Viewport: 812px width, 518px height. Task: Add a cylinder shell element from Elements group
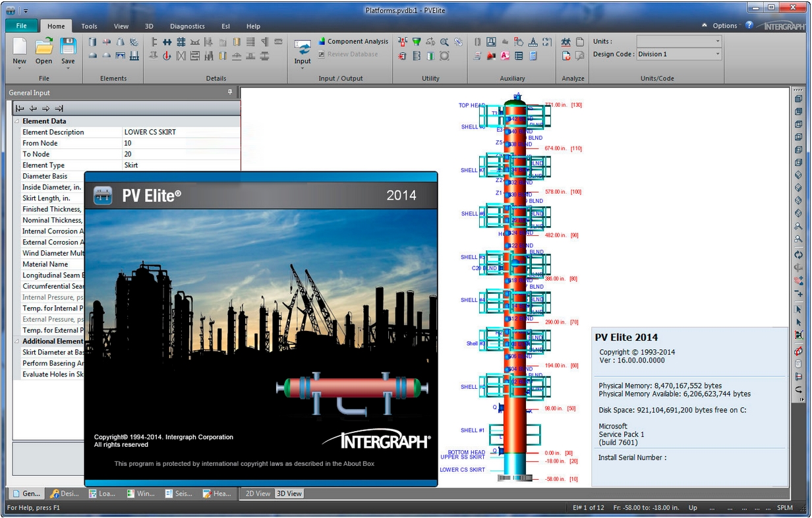tap(93, 42)
